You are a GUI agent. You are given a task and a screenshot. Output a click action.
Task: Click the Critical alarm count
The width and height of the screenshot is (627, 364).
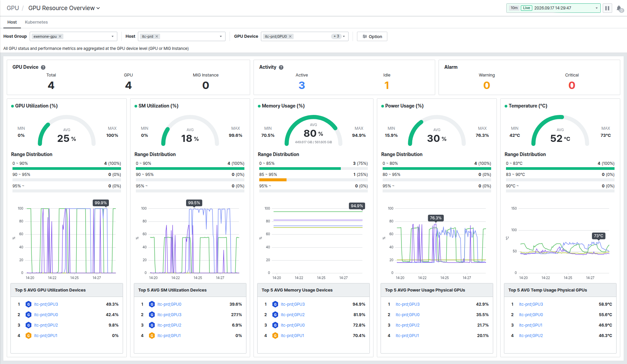pyautogui.click(x=572, y=85)
